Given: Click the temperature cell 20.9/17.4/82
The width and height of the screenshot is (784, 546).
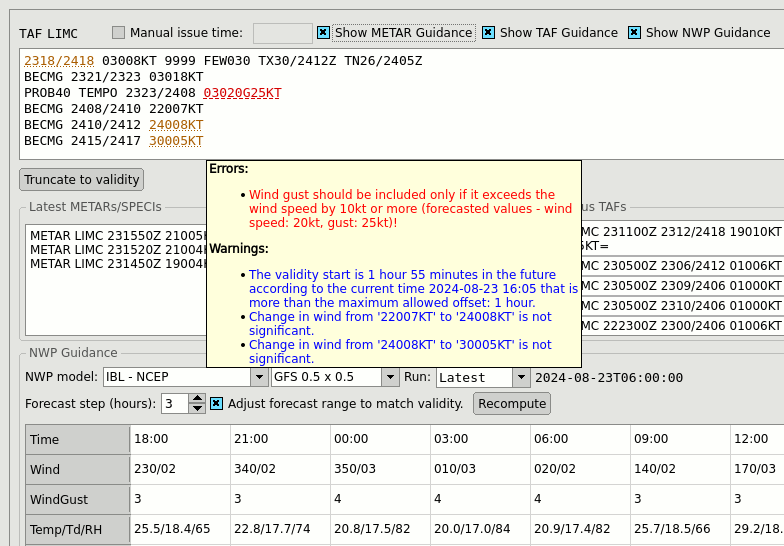Looking at the screenshot, I should tap(580, 529).
